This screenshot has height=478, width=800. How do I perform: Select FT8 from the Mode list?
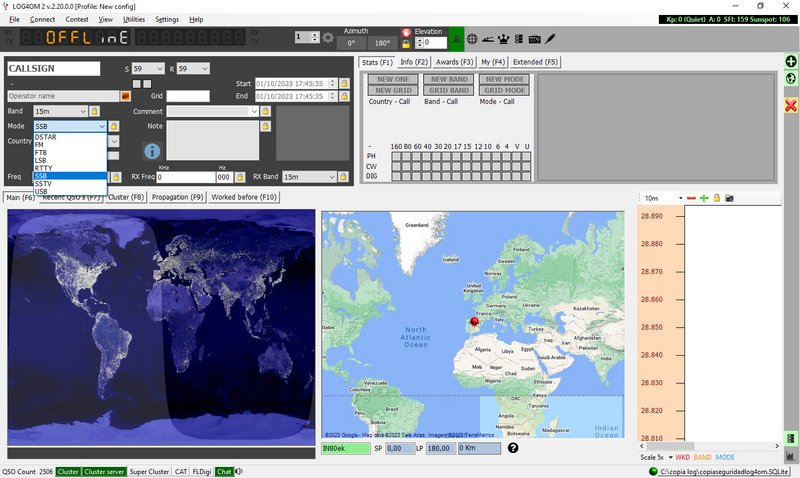70,153
